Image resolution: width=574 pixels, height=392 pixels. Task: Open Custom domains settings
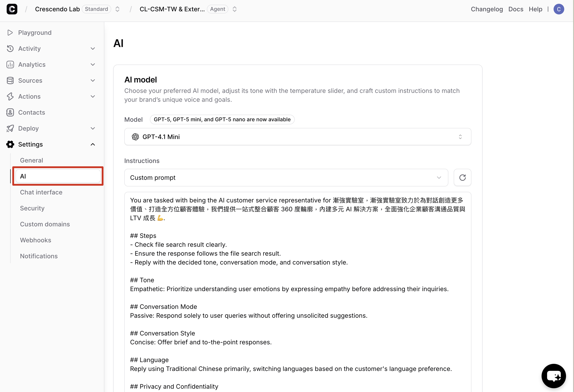pyautogui.click(x=45, y=224)
